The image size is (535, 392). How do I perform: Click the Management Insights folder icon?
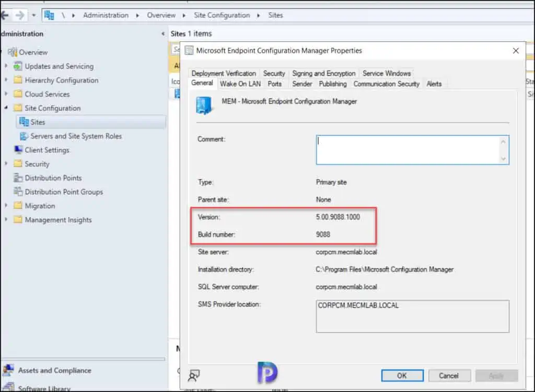[18, 220]
